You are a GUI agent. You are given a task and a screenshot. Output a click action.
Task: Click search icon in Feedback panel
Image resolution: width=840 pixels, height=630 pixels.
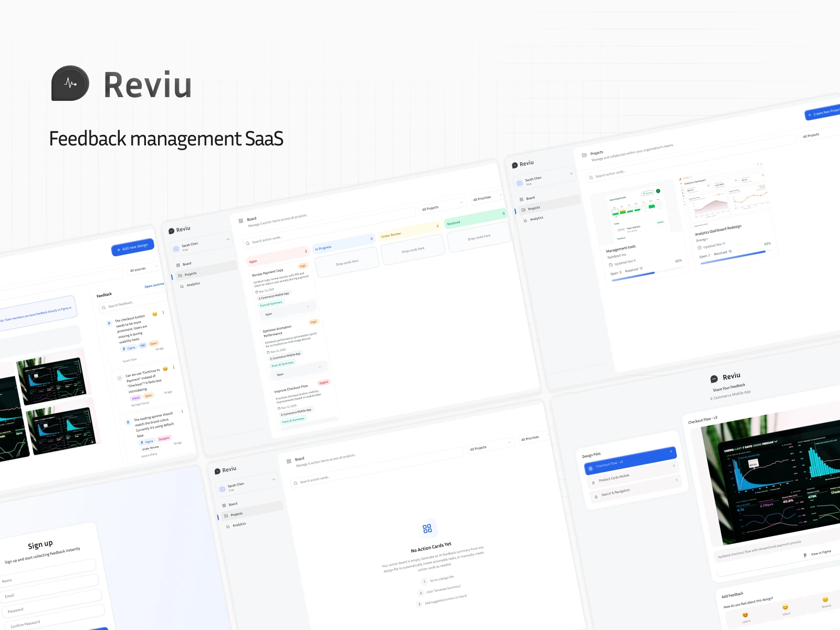(104, 307)
